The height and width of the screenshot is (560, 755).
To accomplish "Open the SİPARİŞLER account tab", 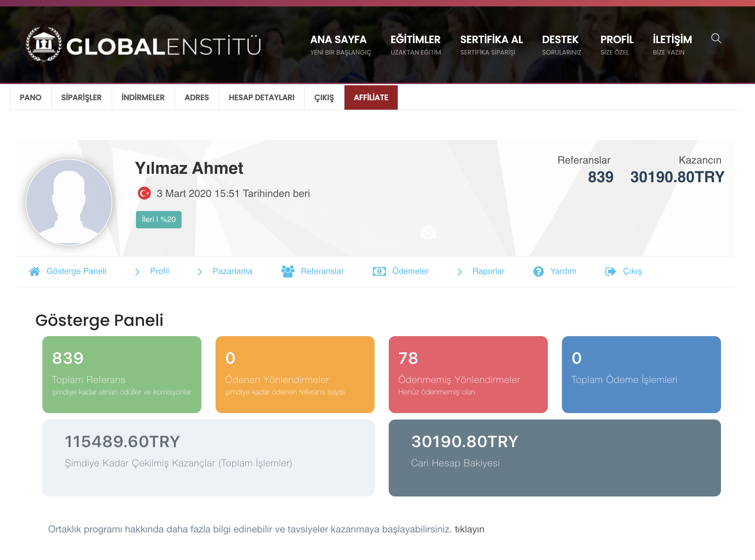I will (x=81, y=98).
